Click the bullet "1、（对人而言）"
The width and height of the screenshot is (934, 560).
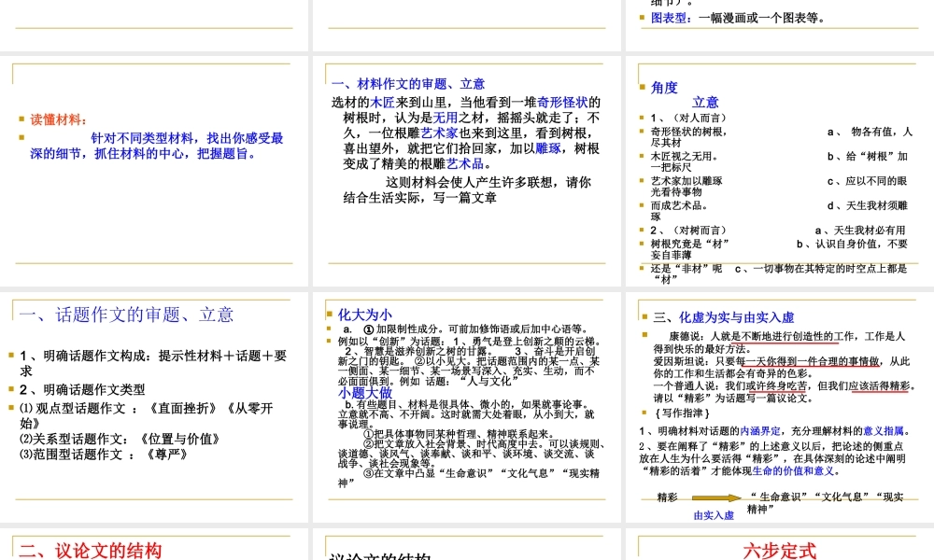pos(688,118)
